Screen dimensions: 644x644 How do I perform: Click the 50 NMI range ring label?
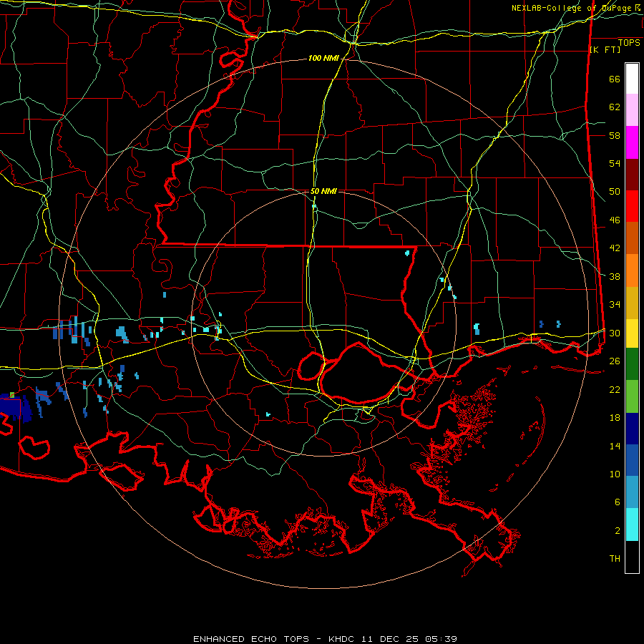323,191
